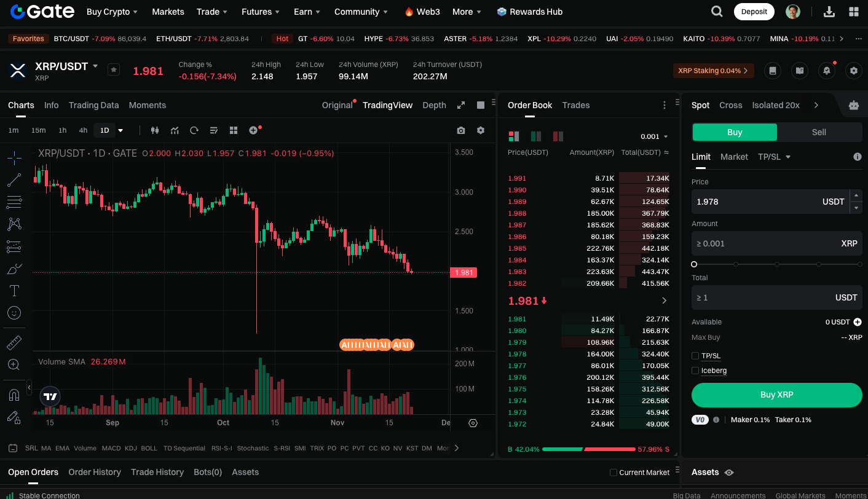The height and width of the screenshot is (499, 868).
Task: Open the trading bot robot icon
Action: click(853, 105)
